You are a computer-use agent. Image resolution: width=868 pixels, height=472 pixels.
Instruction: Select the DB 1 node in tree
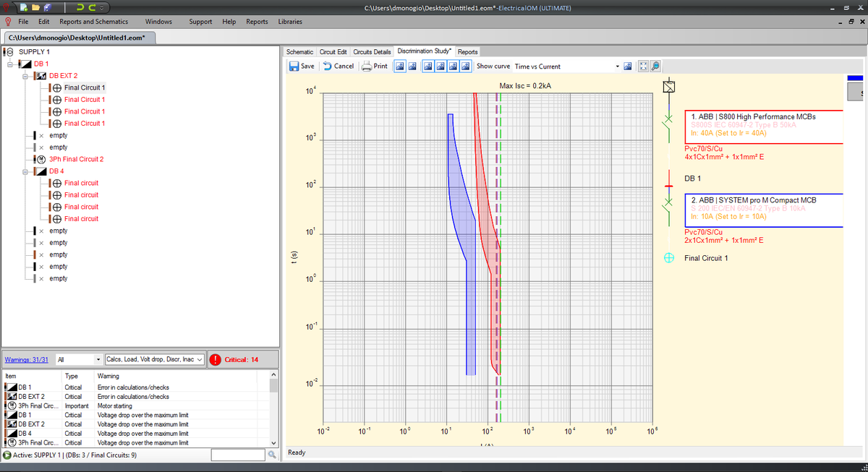[x=41, y=64]
